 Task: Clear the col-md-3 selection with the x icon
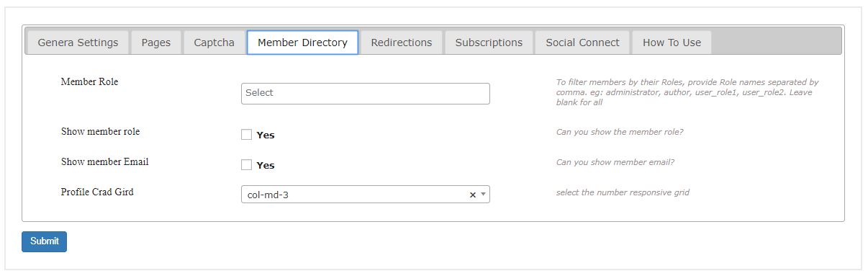[473, 195]
